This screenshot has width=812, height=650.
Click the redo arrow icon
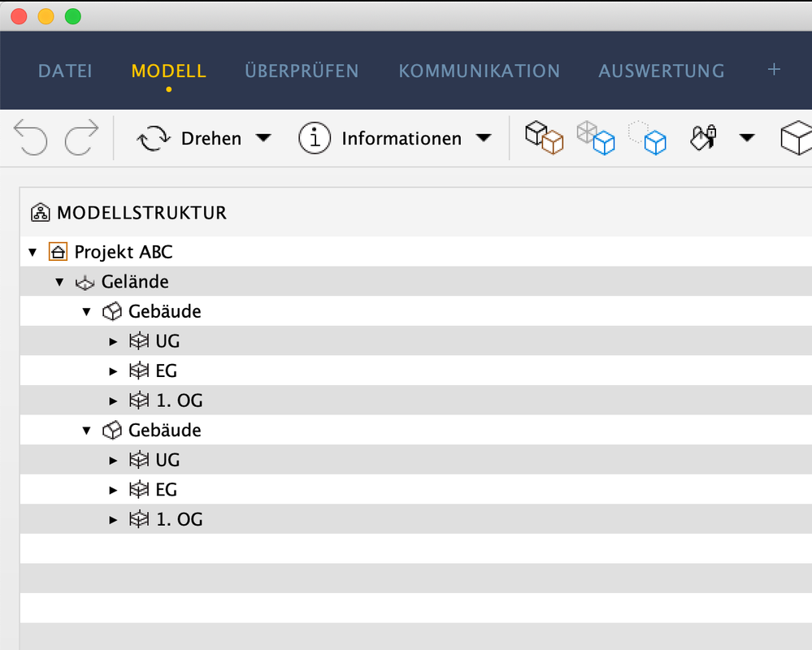tap(81, 138)
